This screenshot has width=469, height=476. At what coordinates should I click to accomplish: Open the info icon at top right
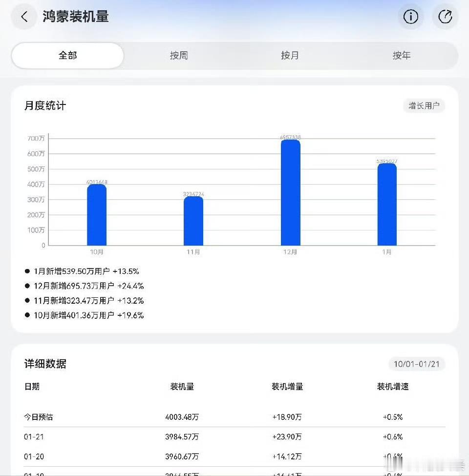(x=410, y=17)
